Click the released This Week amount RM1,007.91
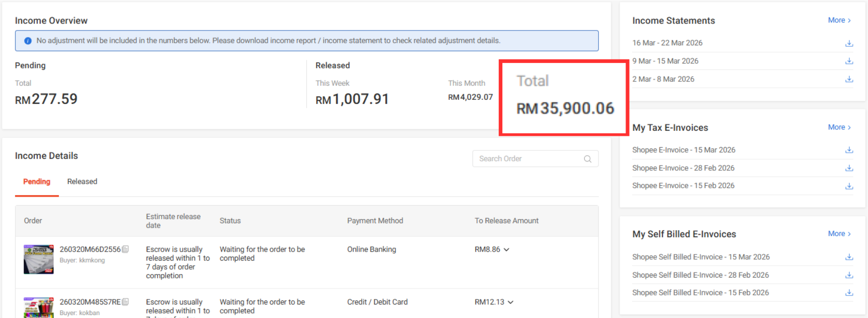Image resolution: width=868 pixels, height=318 pixels. click(x=352, y=99)
